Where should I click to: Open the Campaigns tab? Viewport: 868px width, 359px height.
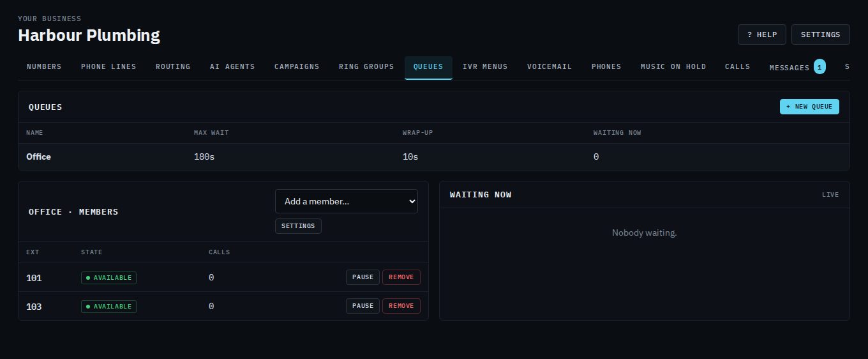point(297,67)
